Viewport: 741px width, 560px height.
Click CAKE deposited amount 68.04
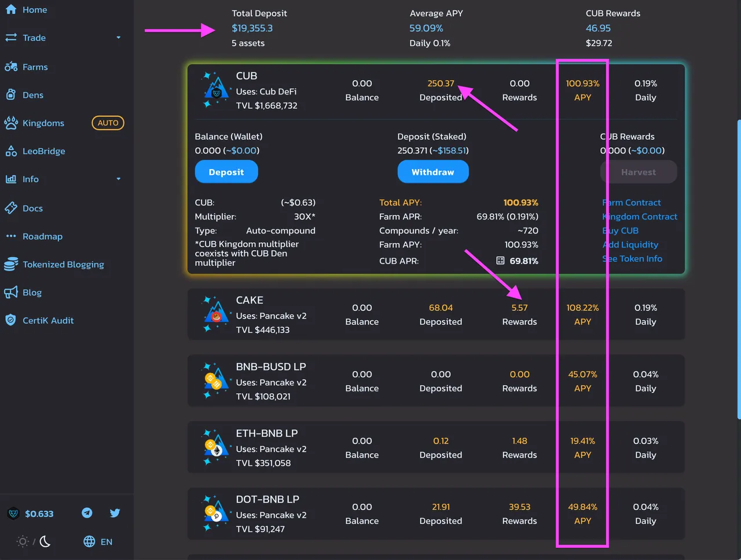click(441, 308)
